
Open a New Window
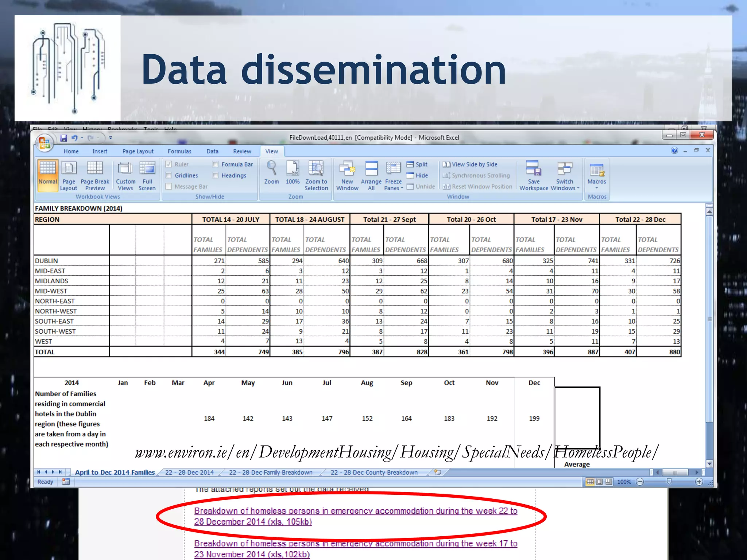(x=347, y=169)
